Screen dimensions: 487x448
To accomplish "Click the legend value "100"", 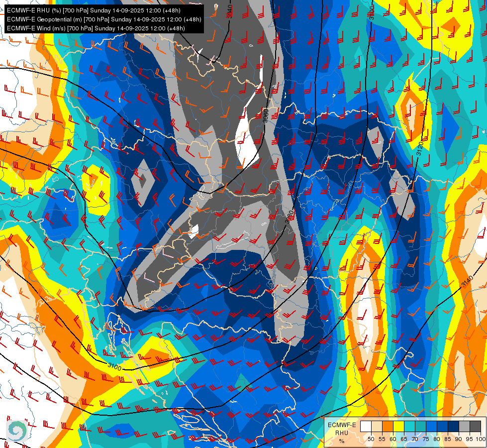I will (481, 439).
